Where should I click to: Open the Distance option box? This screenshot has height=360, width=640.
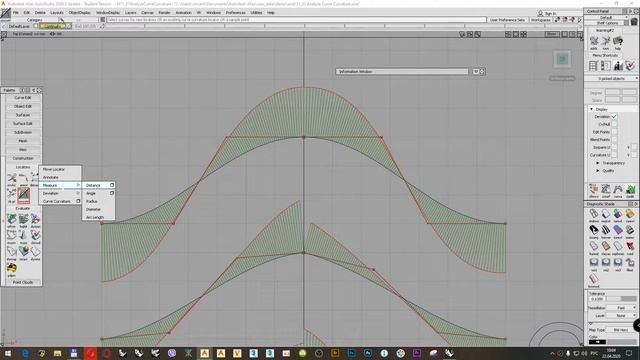(112, 185)
